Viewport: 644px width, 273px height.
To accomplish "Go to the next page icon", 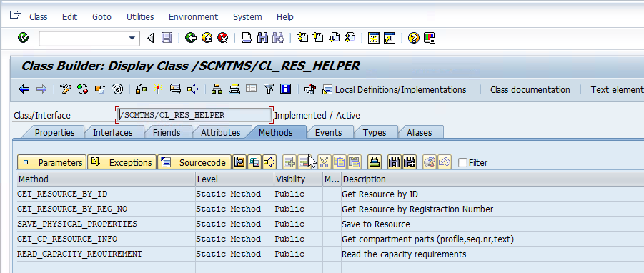I will (x=335, y=38).
